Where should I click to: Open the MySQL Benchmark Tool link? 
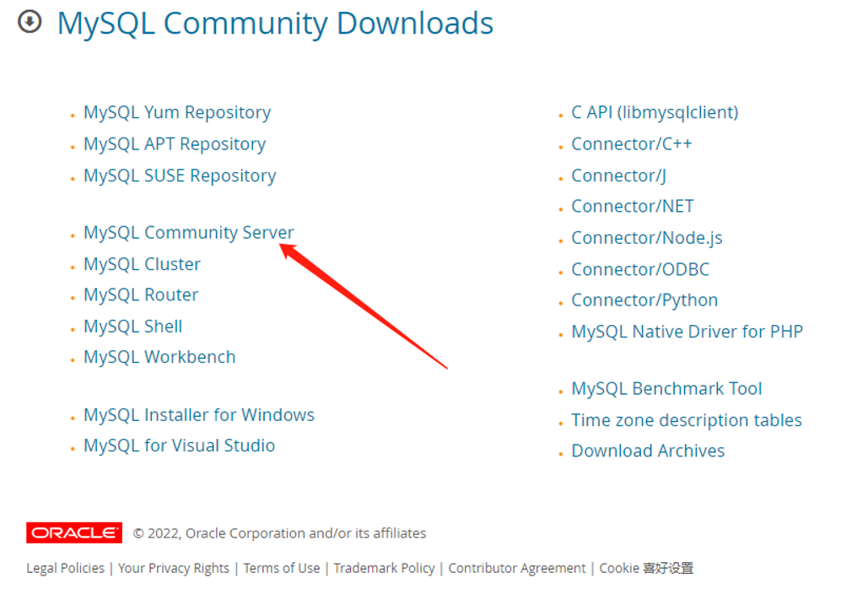666,389
